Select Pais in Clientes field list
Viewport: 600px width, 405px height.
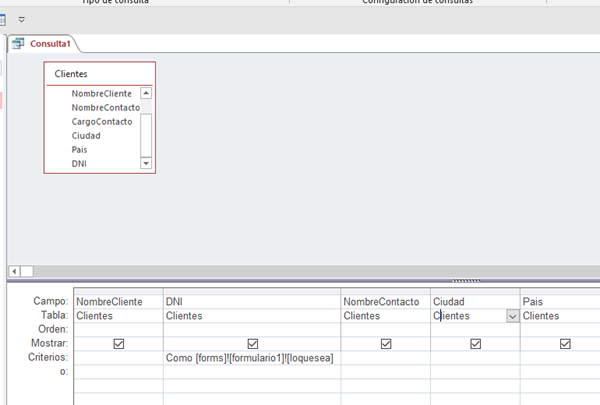tap(79, 150)
